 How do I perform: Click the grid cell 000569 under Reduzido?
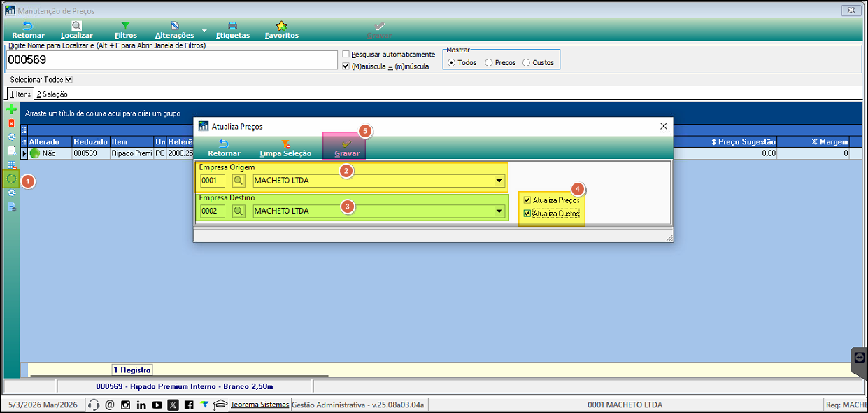click(91, 153)
